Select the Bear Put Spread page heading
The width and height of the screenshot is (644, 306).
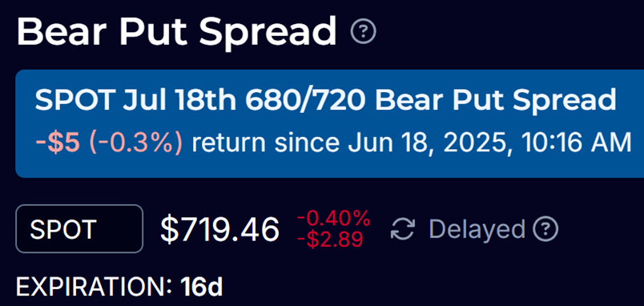(176, 31)
